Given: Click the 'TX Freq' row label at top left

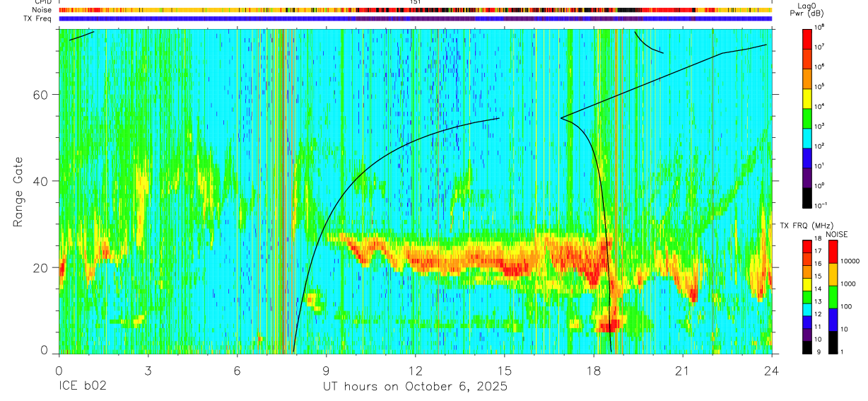Looking at the screenshot, I should click(x=39, y=18).
